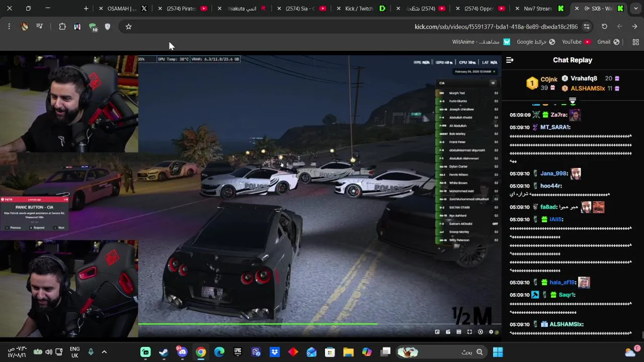Click the gameplay video area
The image size is (644, 362).
click(320, 196)
